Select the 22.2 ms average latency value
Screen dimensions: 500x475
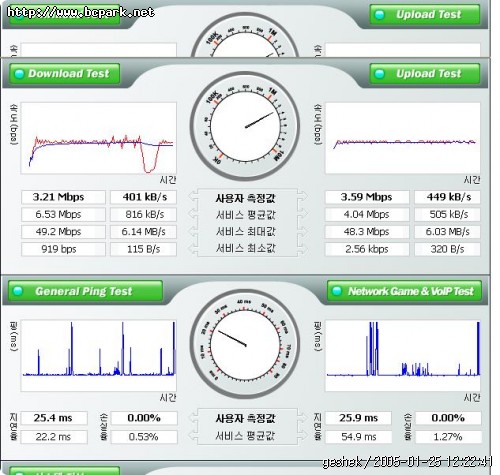tap(54, 437)
